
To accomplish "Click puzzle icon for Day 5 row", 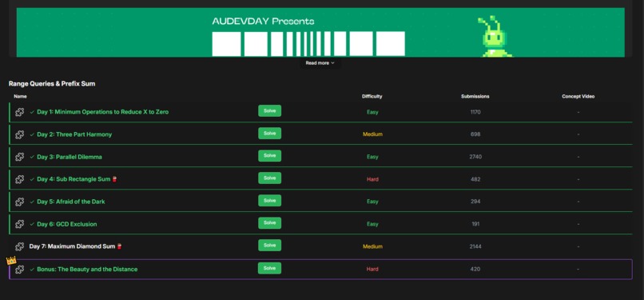I will 19,202.
